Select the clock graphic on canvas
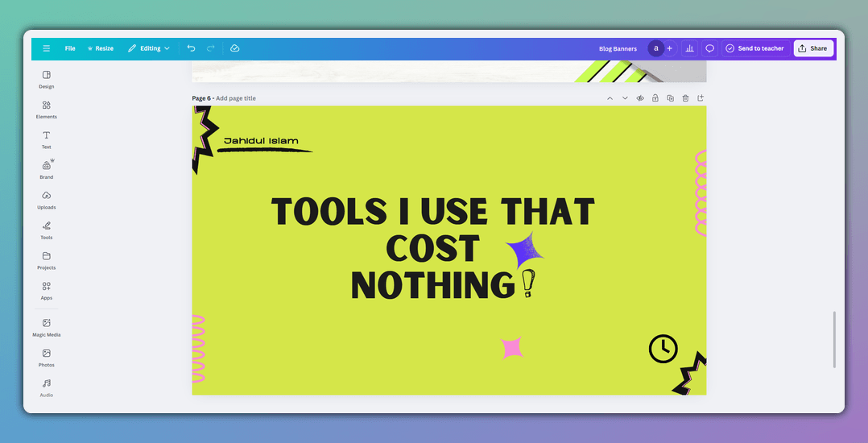The height and width of the screenshot is (443, 868). click(x=663, y=349)
